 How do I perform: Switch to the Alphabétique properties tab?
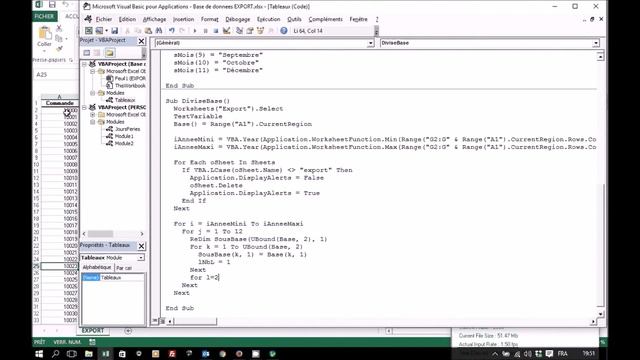[x=97, y=267]
